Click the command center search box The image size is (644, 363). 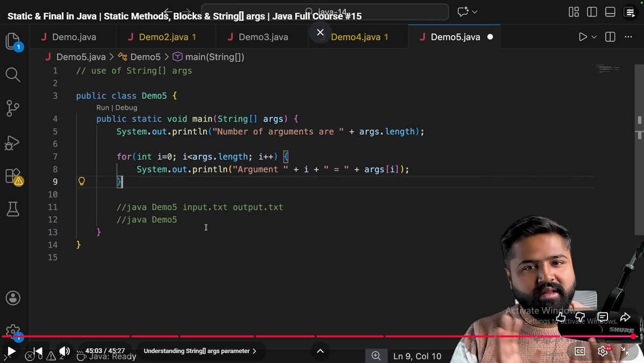pos(324,12)
